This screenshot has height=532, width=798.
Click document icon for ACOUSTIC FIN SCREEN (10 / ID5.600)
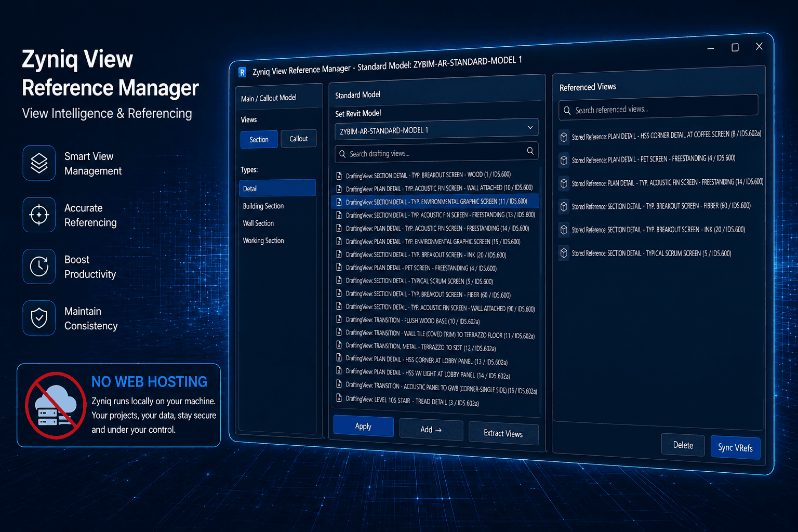tap(339, 189)
